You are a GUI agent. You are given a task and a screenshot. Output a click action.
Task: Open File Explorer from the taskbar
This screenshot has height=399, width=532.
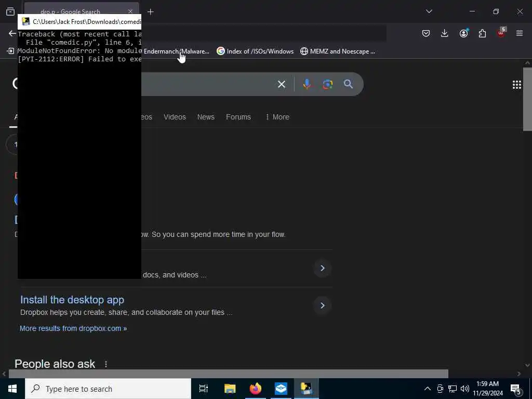click(x=230, y=389)
